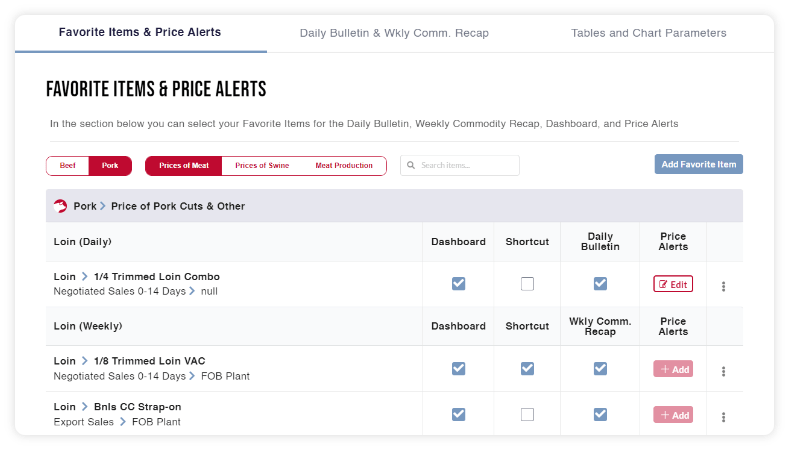Uncheck Daily Bulletin for 1/4 Trimmed Loin Combo

(600, 284)
